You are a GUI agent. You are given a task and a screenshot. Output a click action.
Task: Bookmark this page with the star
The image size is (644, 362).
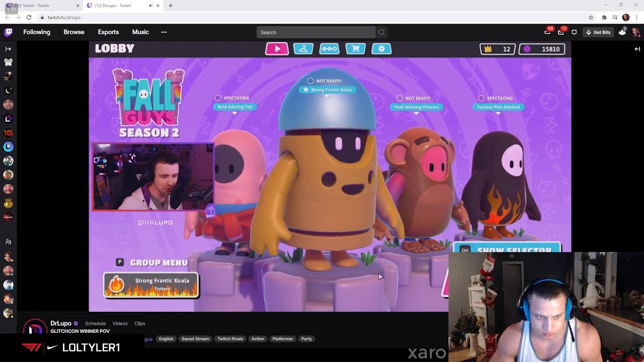(591, 17)
